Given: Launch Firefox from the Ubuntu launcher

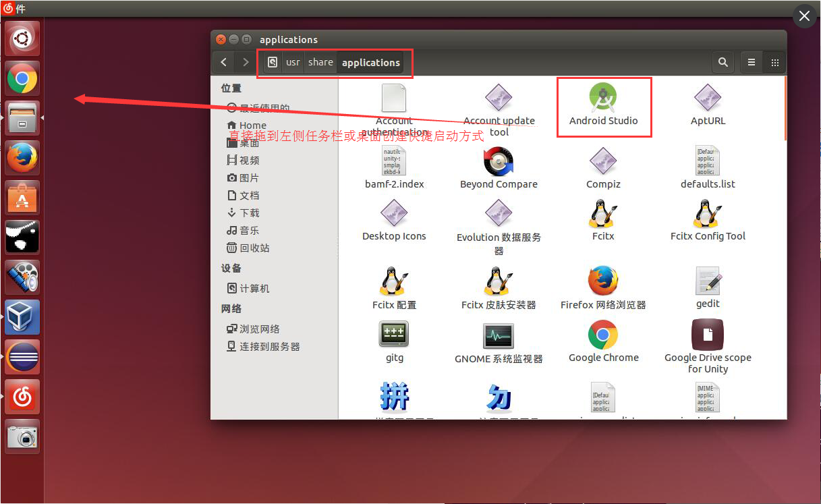Looking at the screenshot, I should click(22, 158).
